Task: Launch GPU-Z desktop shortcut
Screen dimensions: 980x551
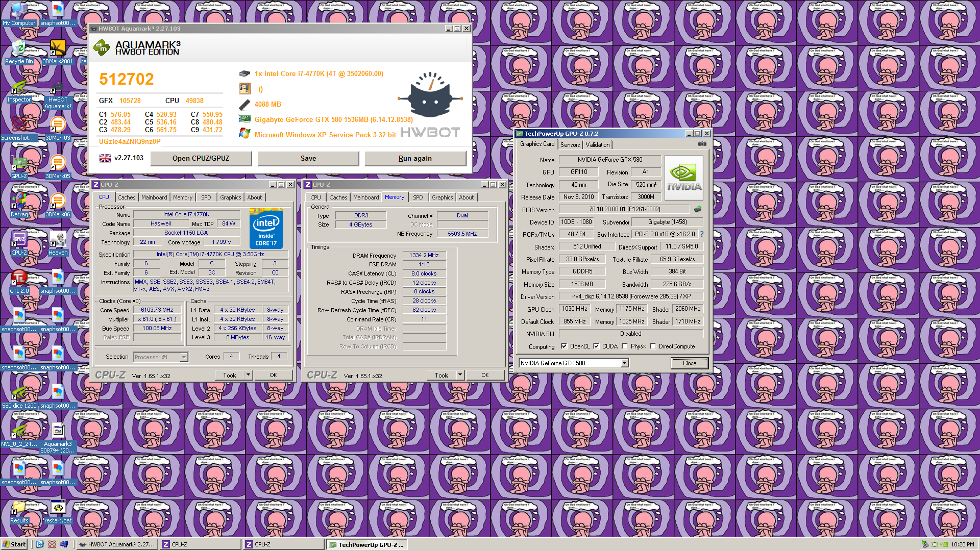Action: [x=19, y=167]
